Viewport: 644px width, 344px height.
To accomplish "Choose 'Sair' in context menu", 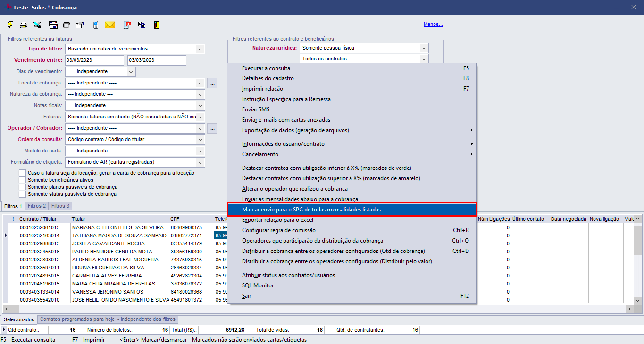I will click(352, 296).
